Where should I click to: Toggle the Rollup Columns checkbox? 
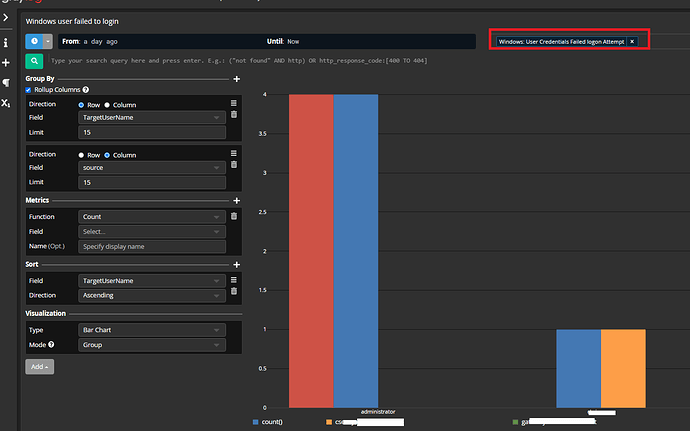[x=28, y=90]
